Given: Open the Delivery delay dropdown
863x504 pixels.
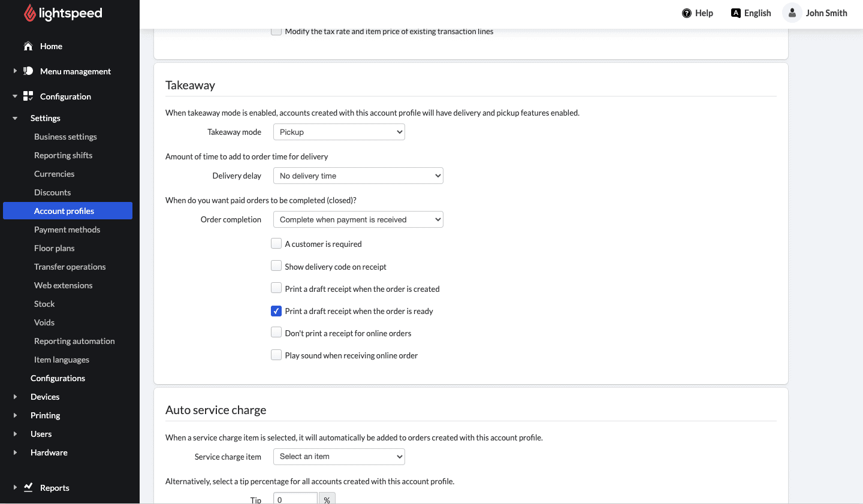Looking at the screenshot, I should pyautogui.click(x=358, y=176).
